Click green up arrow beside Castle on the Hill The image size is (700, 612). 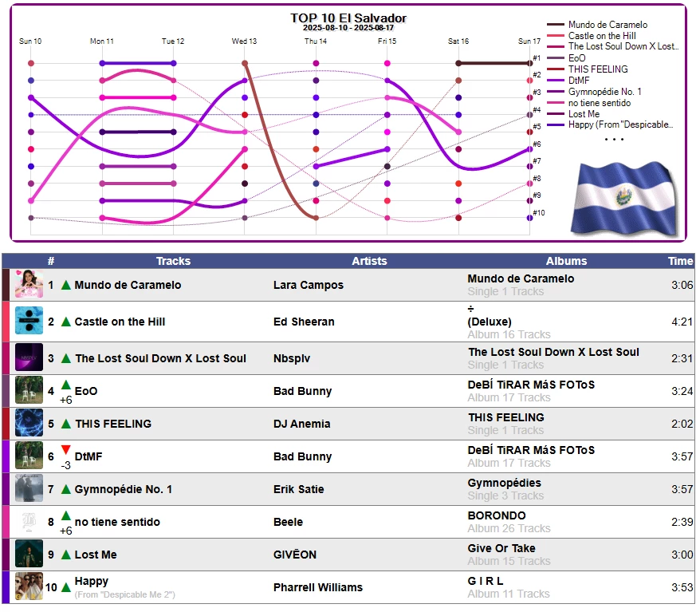66,322
